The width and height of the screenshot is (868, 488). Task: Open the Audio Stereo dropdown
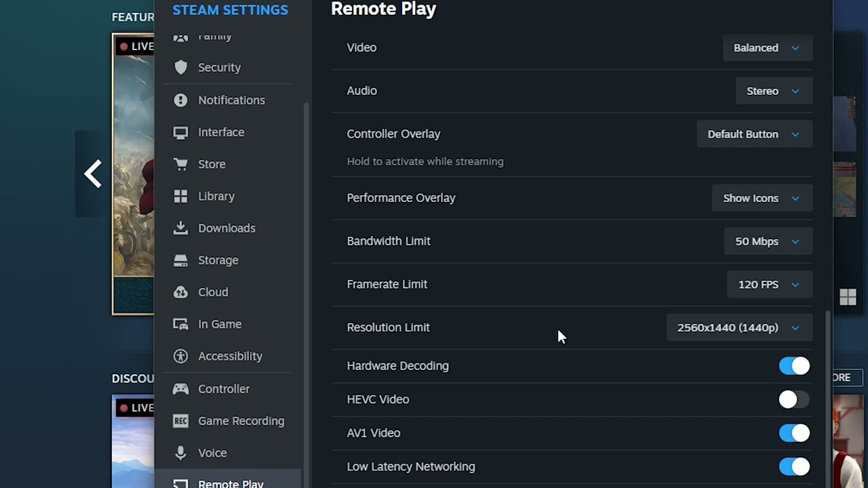coord(774,91)
